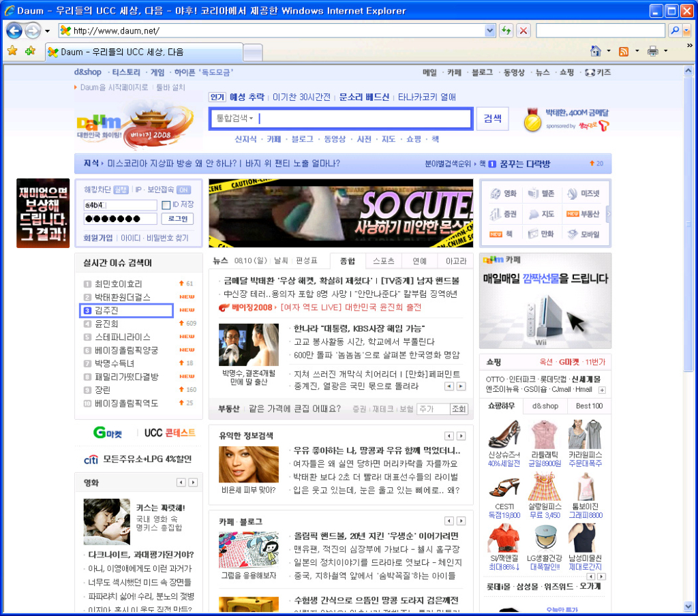Click the Add to Favorites icon
The image size is (698, 616).
[x=30, y=51]
